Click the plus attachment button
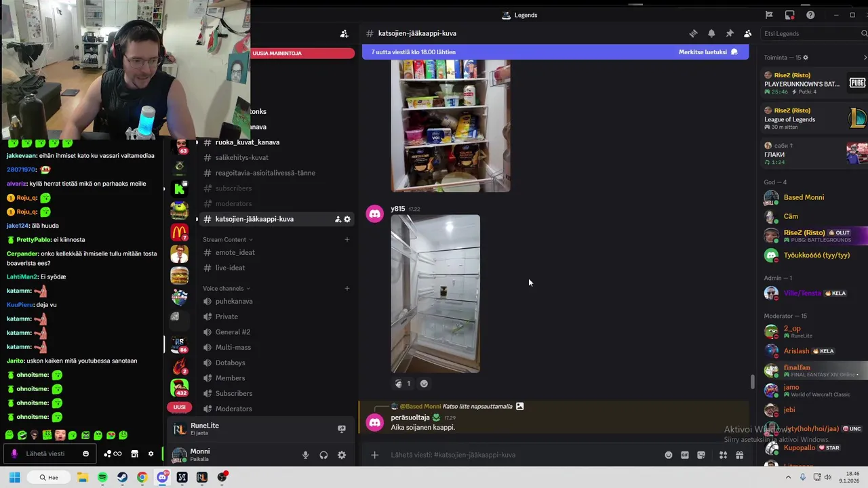This screenshot has height=488, width=868. (x=374, y=455)
